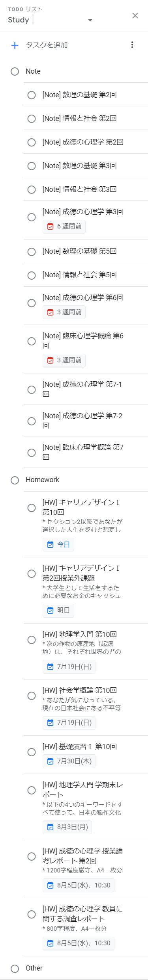
Task: Select the [Note] 情報と社会 第5回 task title
Action: click(x=79, y=275)
